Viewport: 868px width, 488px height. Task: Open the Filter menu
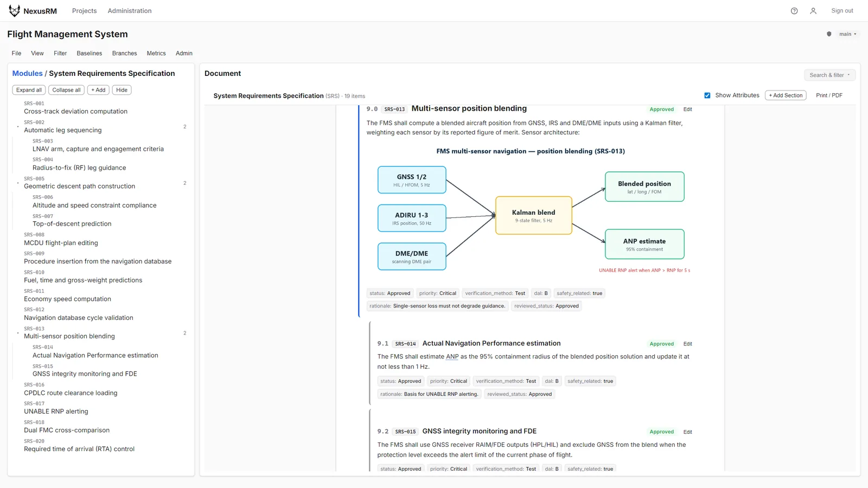(x=60, y=53)
